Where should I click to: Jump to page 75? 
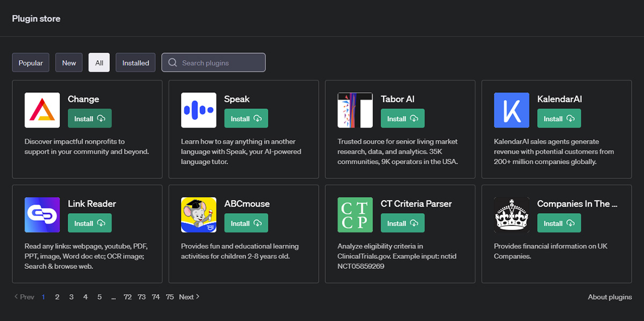pyautogui.click(x=170, y=297)
